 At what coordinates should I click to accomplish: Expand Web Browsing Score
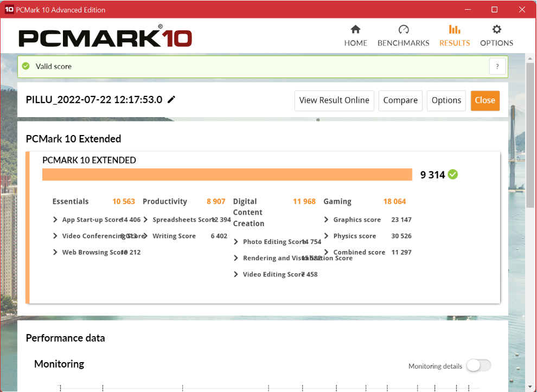[55, 252]
